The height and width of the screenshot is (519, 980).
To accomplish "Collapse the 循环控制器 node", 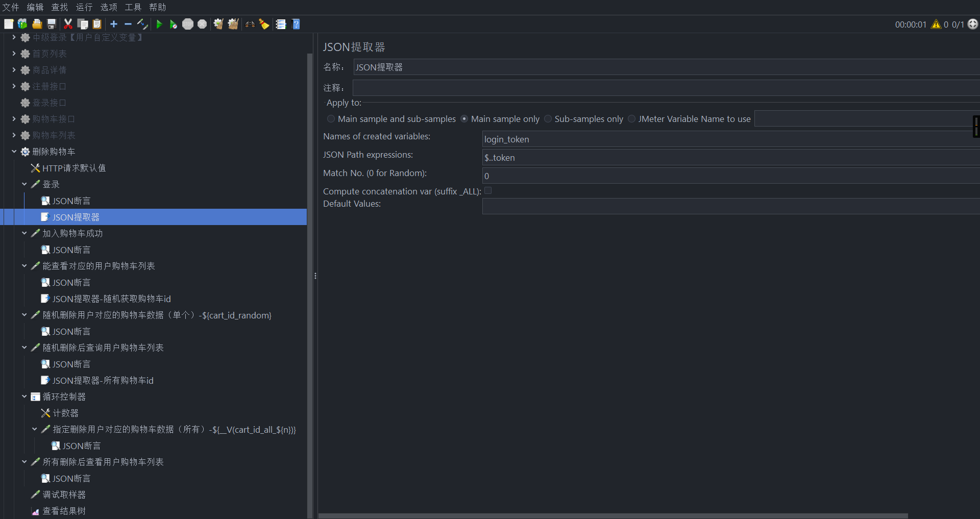I will pyautogui.click(x=24, y=397).
